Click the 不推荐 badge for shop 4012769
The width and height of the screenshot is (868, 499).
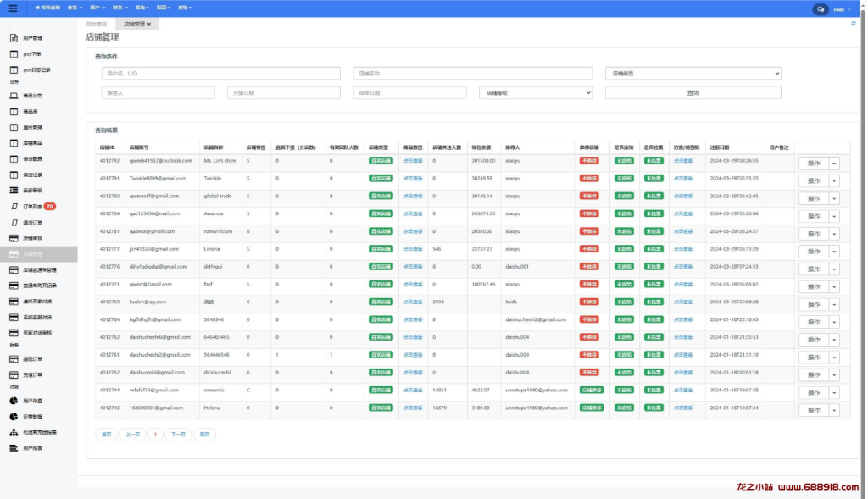click(x=589, y=302)
